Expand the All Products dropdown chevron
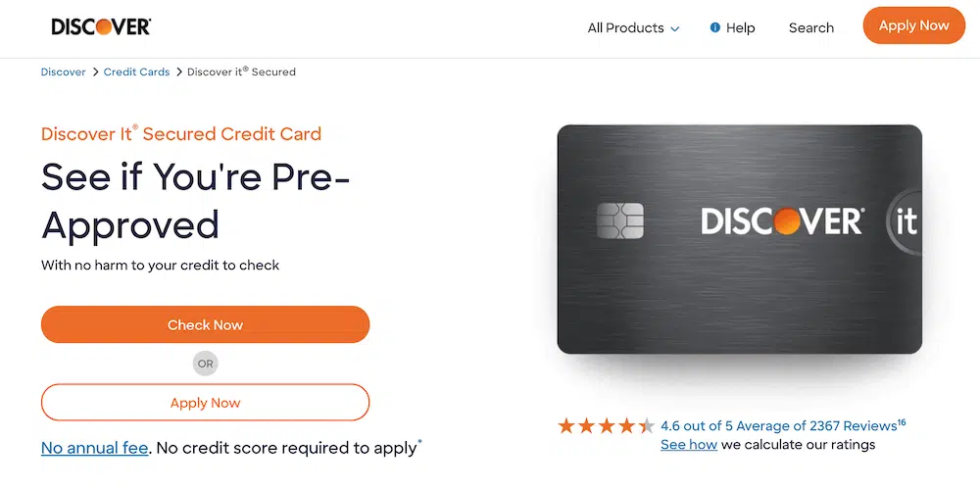 tap(674, 28)
